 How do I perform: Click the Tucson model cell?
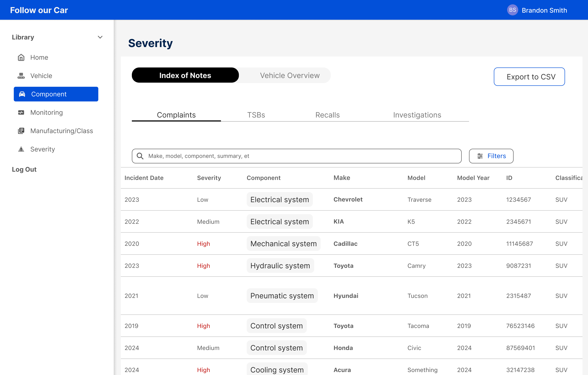(x=417, y=296)
